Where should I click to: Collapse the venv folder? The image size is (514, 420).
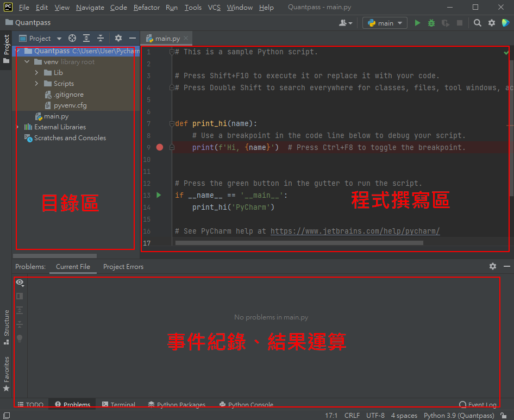pyautogui.click(x=27, y=61)
